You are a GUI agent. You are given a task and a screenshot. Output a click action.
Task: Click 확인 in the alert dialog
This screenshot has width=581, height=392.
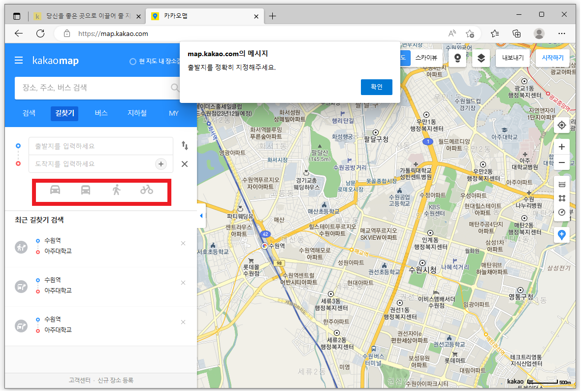[377, 87]
